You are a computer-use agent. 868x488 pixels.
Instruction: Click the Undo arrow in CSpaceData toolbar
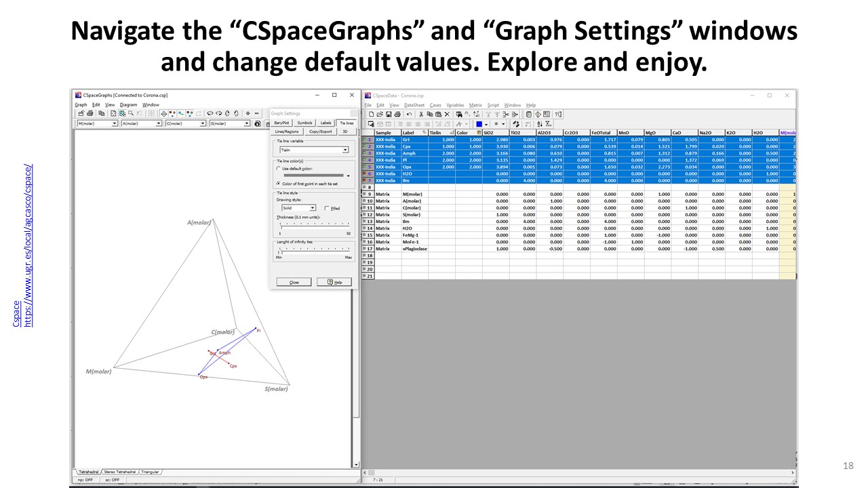[409, 115]
